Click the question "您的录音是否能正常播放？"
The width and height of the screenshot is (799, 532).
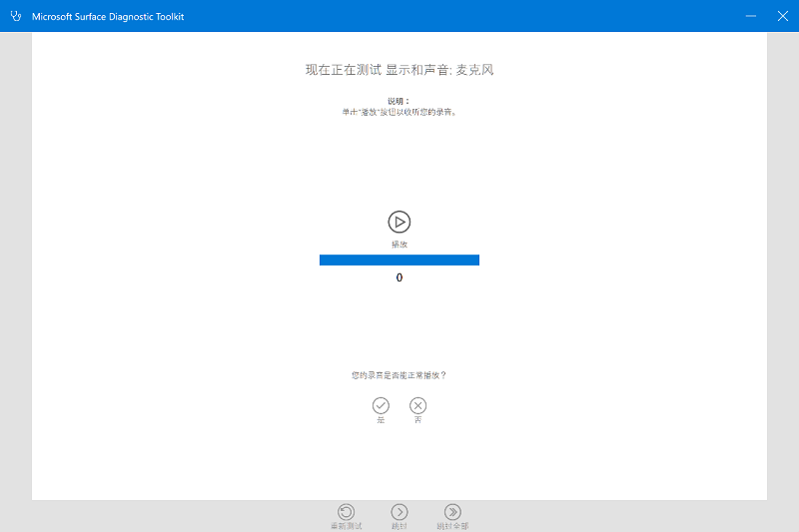pos(399,375)
